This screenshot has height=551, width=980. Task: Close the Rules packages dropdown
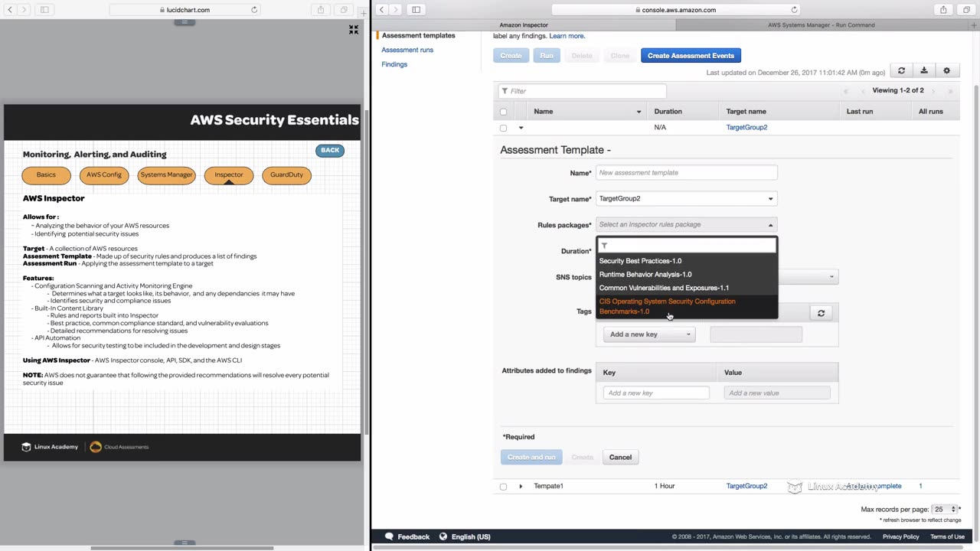pyautogui.click(x=686, y=224)
